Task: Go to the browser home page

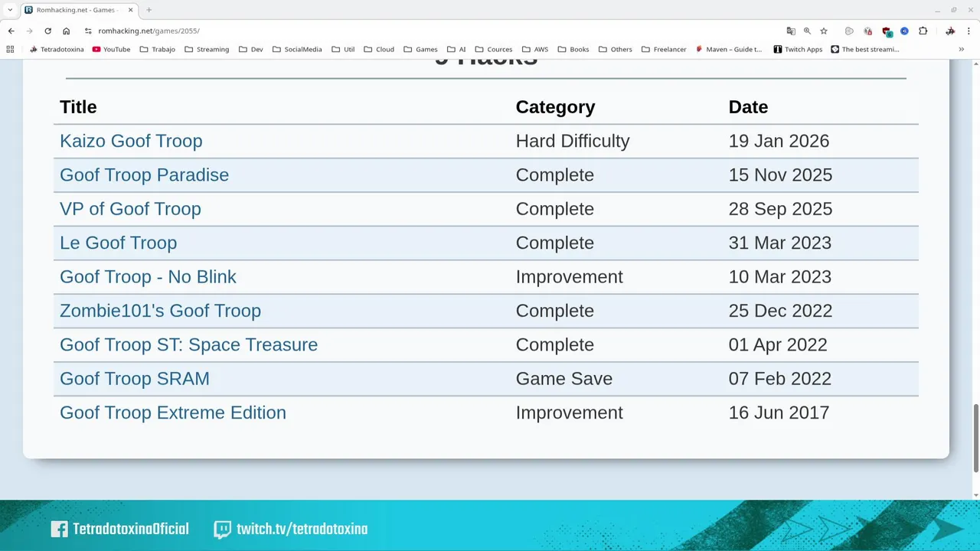Action: (66, 31)
